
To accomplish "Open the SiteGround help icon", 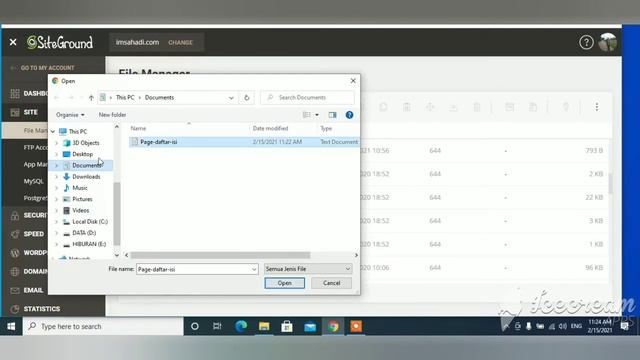I will [586, 42].
